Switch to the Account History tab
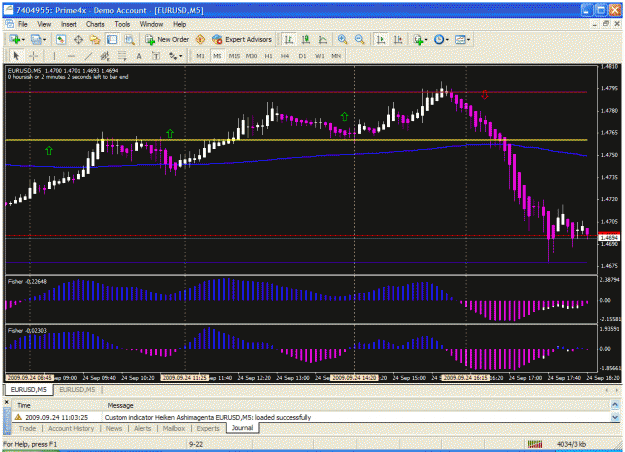 71,428
